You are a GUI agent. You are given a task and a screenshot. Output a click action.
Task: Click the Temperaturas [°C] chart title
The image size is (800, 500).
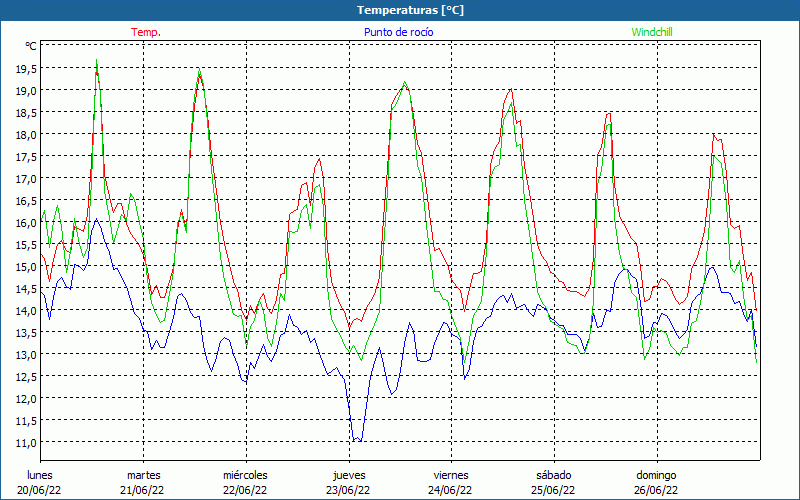click(410, 10)
